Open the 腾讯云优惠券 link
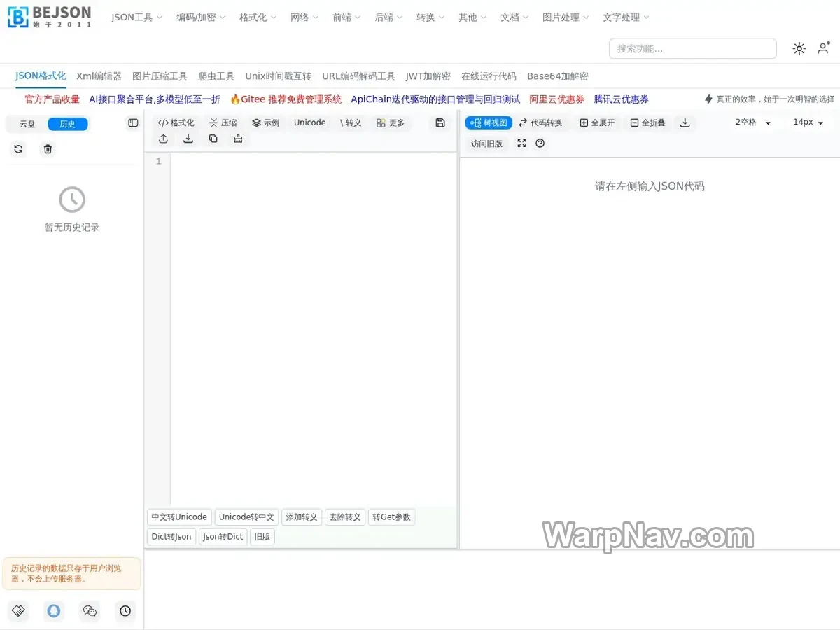 point(622,99)
